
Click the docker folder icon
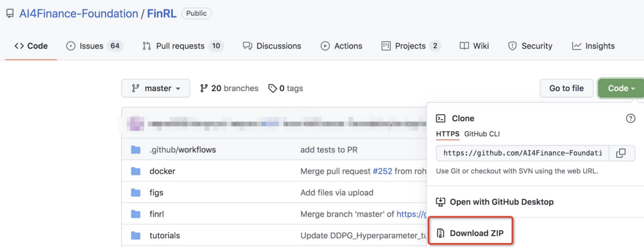(135, 171)
